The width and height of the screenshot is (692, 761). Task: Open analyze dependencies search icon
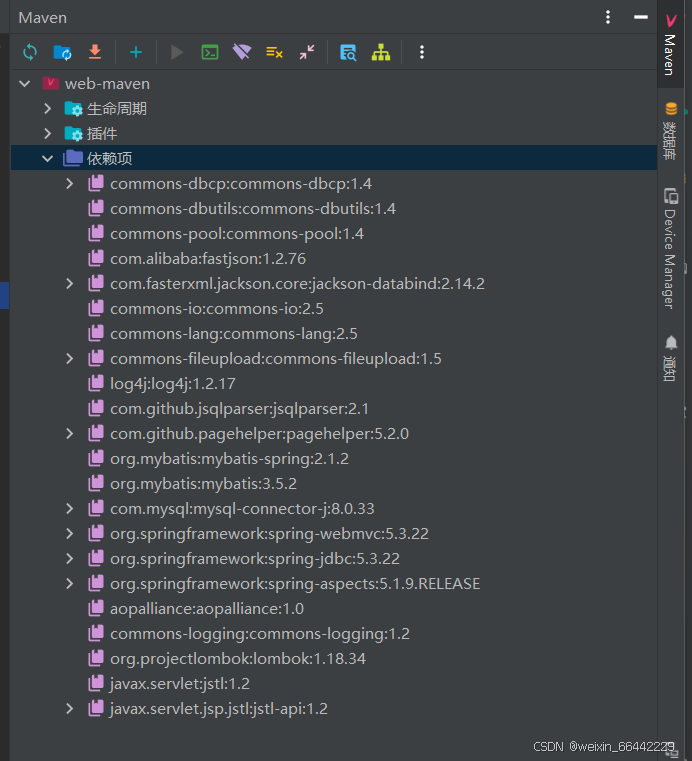click(348, 52)
